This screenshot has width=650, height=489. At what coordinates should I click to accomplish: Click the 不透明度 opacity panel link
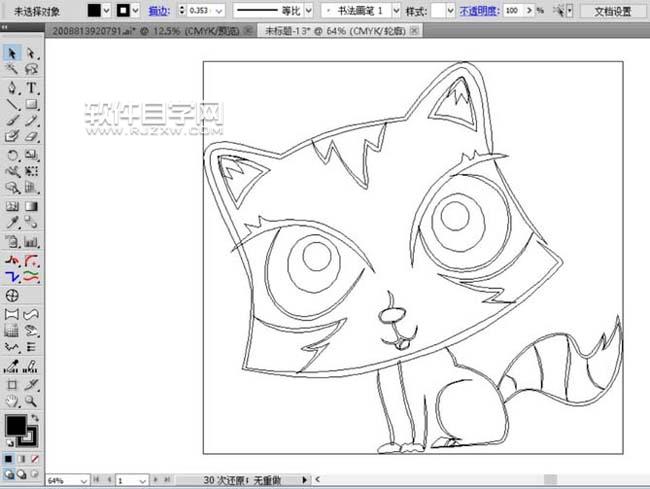pyautogui.click(x=479, y=11)
